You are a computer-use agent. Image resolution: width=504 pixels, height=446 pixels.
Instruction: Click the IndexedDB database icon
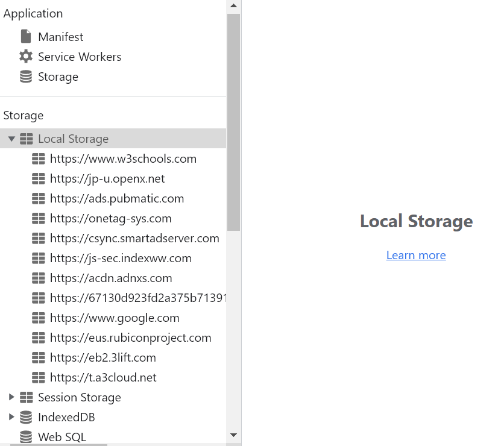pyautogui.click(x=26, y=417)
